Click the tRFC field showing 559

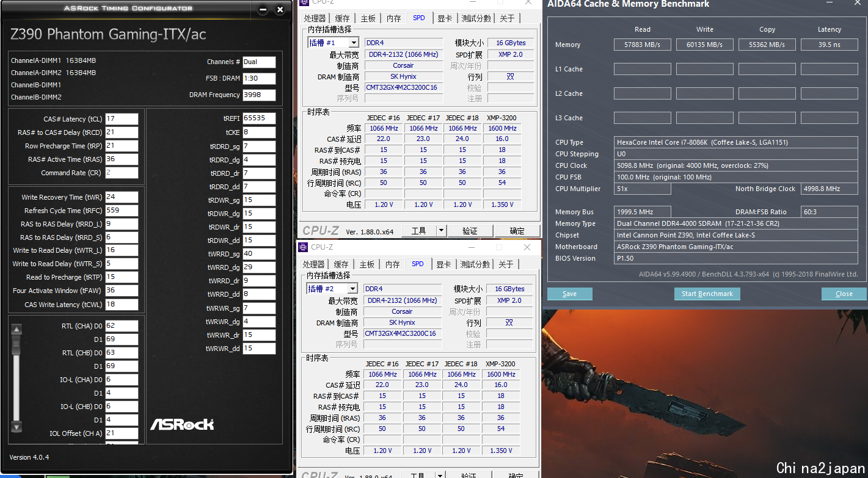[x=122, y=211]
